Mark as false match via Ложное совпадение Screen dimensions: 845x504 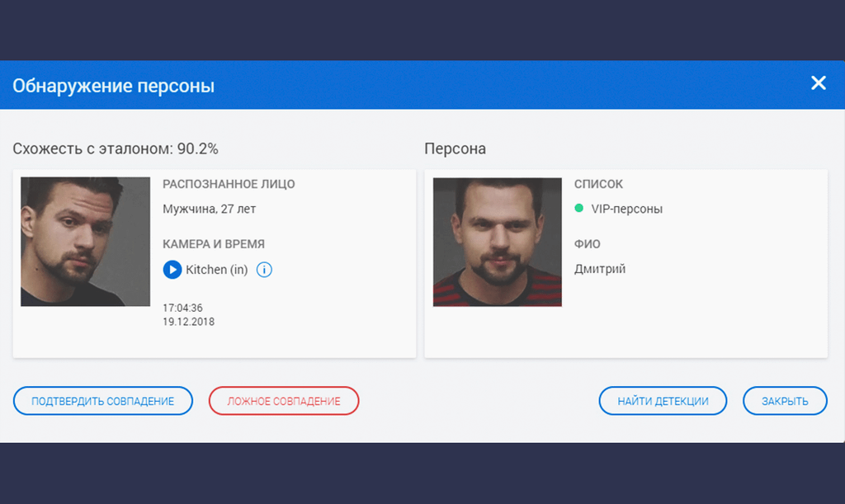(284, 401)
